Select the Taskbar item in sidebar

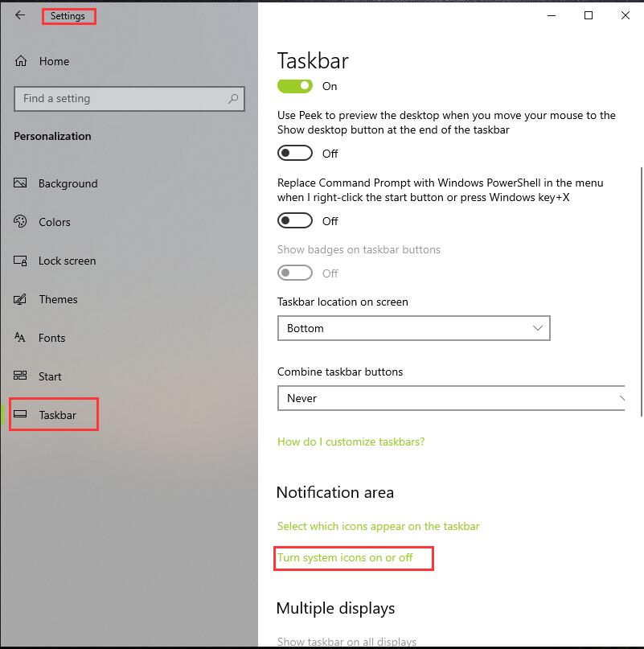pyautogui.click(x=54, y=415)
